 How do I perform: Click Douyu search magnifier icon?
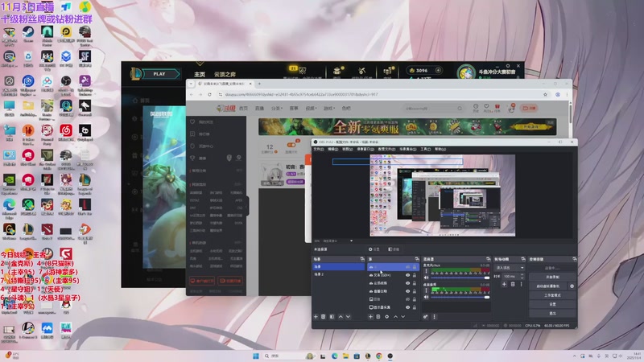point(460,109)
